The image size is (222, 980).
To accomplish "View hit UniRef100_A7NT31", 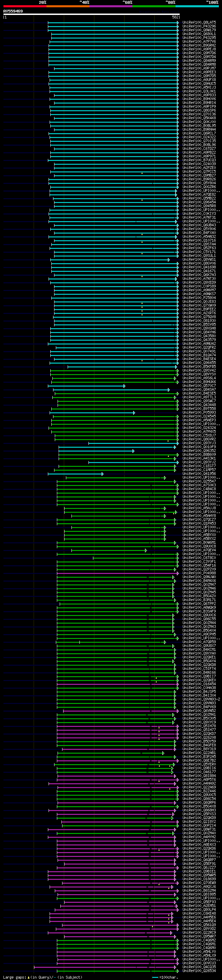I will [x=199, y=218].
